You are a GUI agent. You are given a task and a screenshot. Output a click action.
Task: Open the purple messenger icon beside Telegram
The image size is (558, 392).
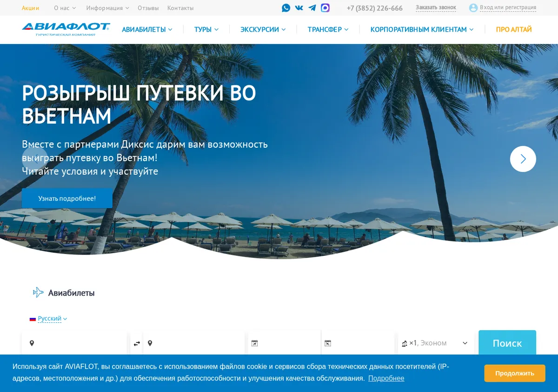coord(325,8)
